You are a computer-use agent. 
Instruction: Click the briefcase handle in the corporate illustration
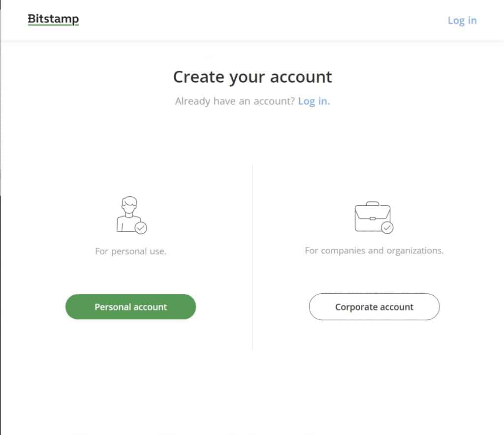coord(372,203)
